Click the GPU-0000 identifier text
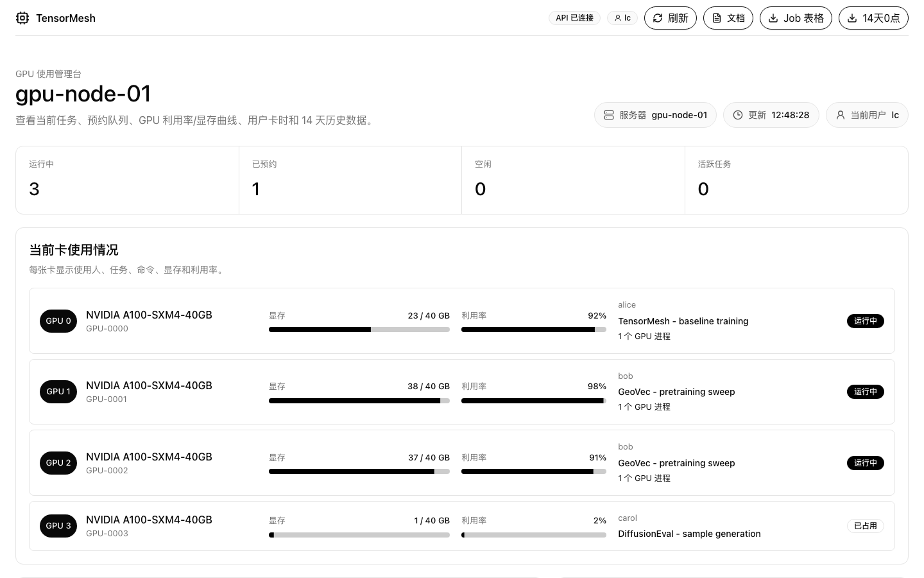 107,329
